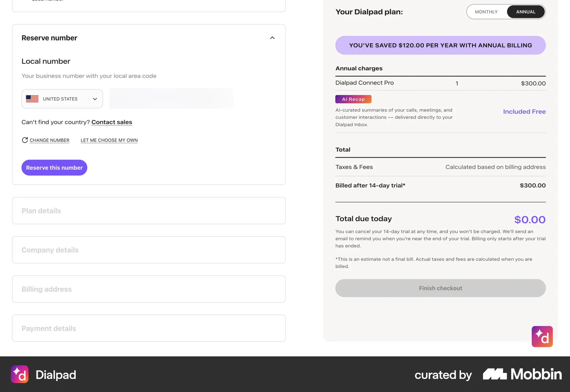Click the floating Dialpad widget icon

(x=542, y=336)
